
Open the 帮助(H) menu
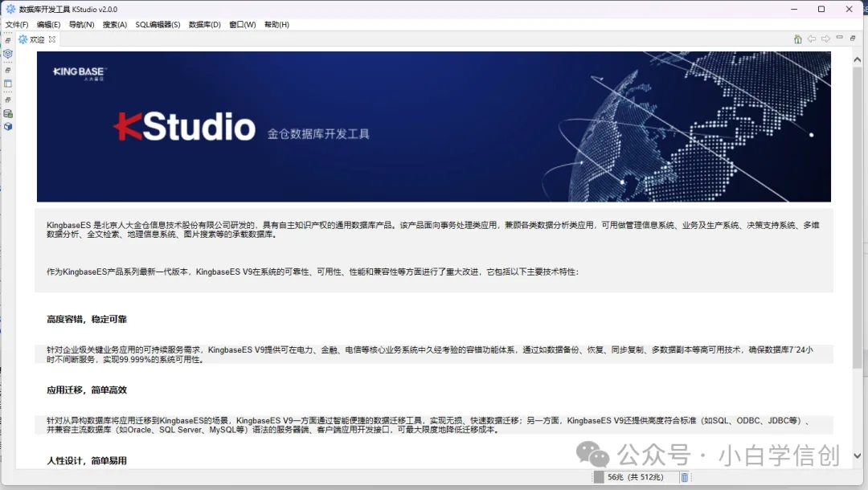(x=276, y=24)
